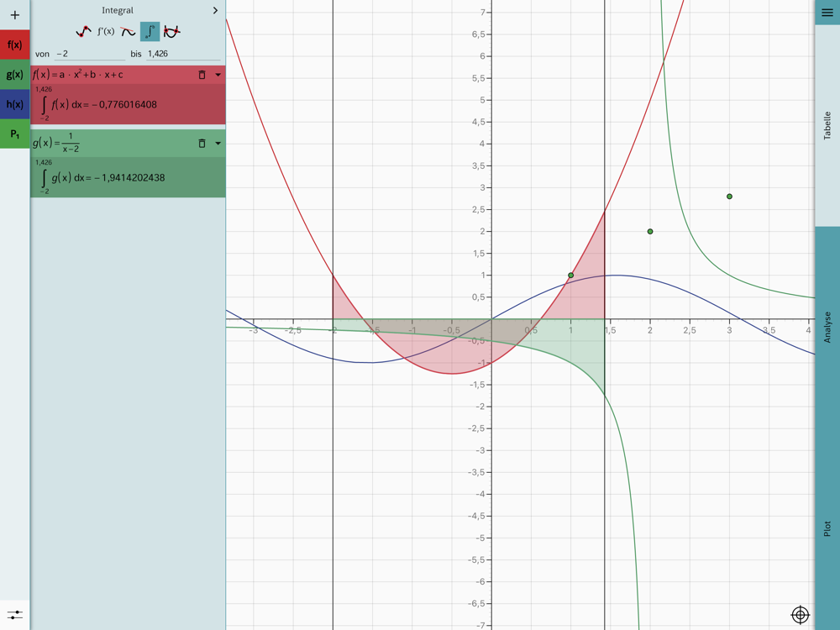Switch to the Plot tab

(x=827, y=528)
